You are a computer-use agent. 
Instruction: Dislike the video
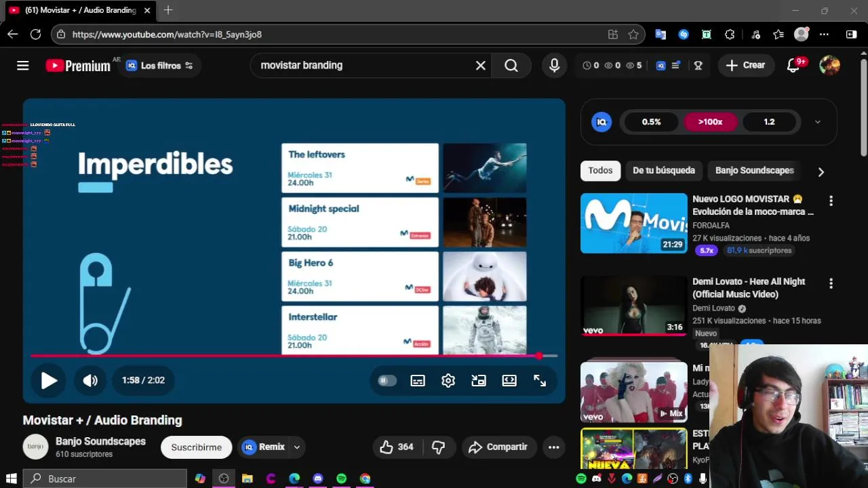point(439,447)
